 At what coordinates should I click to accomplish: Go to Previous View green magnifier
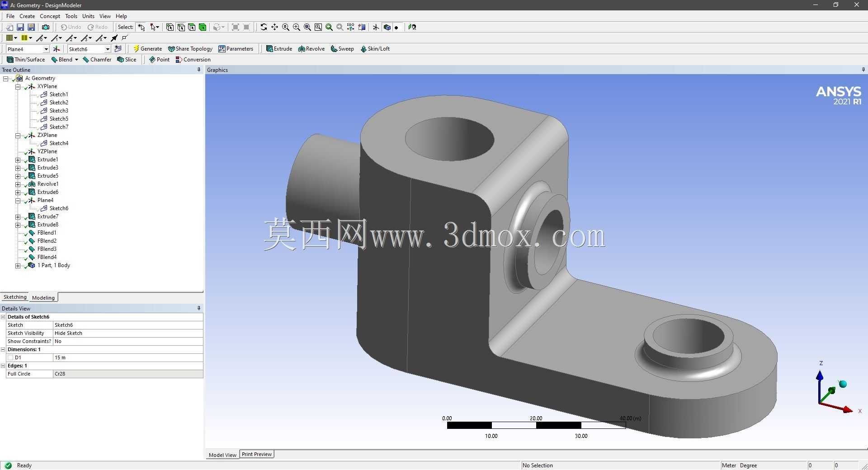coord(329,27)
